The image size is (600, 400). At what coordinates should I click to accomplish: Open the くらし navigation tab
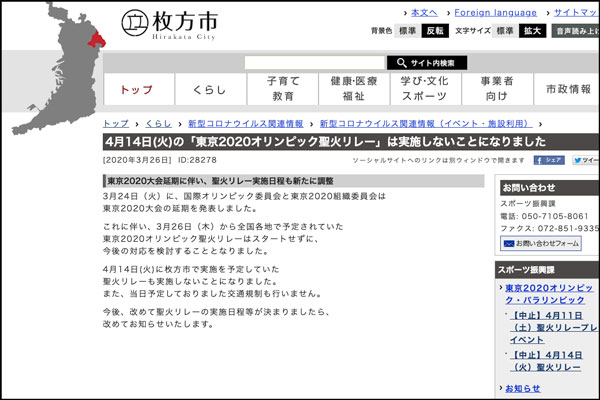click(210, 89)
